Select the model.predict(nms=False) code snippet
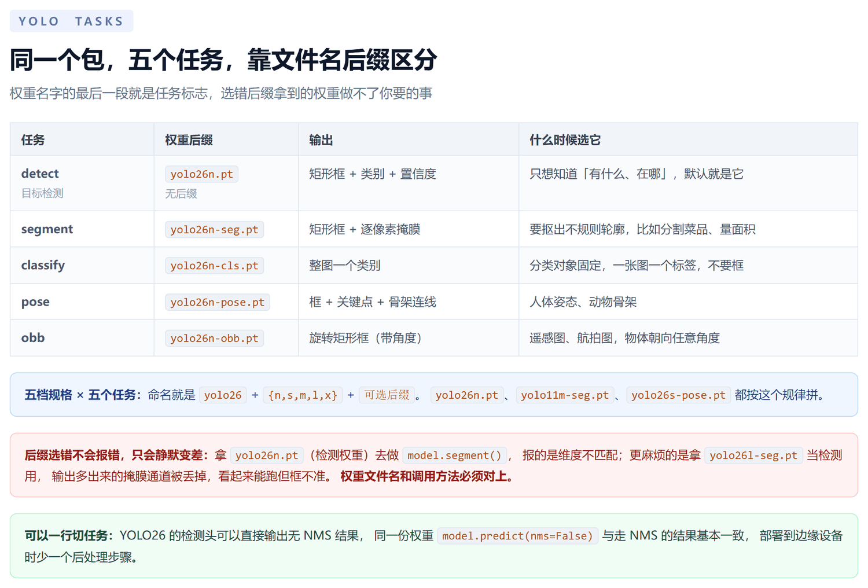The height and width of the screenshot is (588, 868). click(517, 536)
